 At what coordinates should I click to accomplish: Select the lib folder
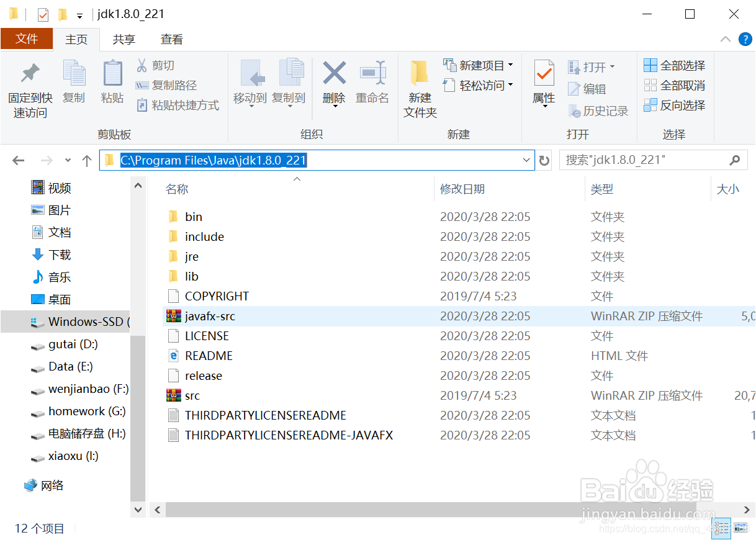tap(183, 276)
